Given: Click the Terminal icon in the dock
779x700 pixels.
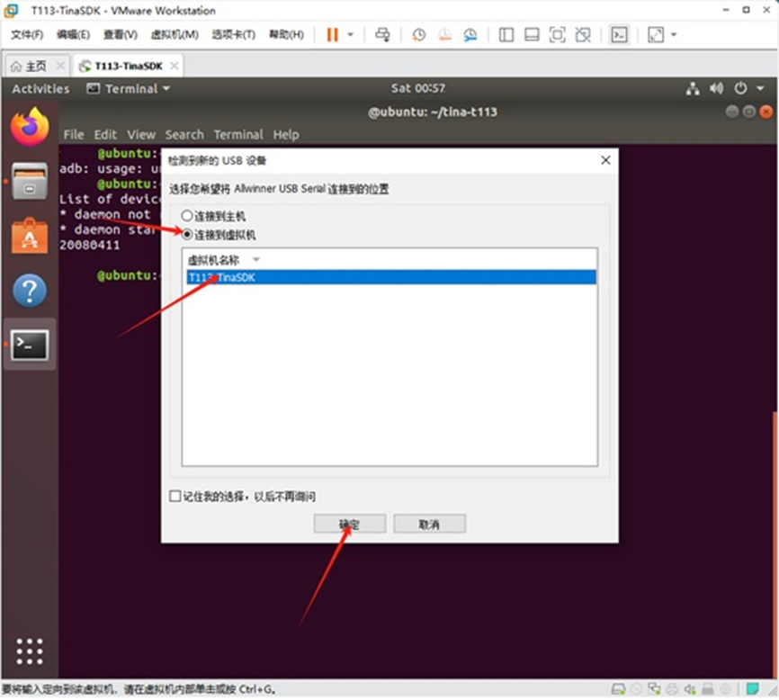Looking at the screenshot, I should 30,345.
